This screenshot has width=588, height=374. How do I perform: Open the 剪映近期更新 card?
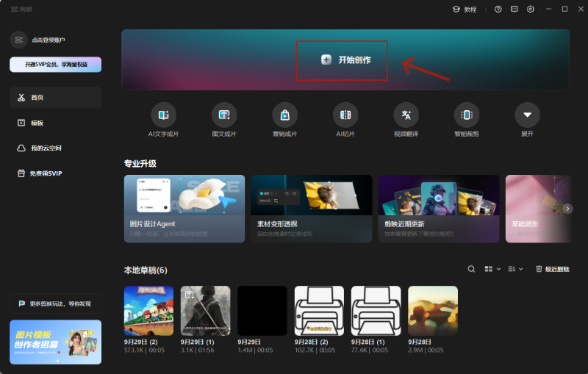pos(439,209)
